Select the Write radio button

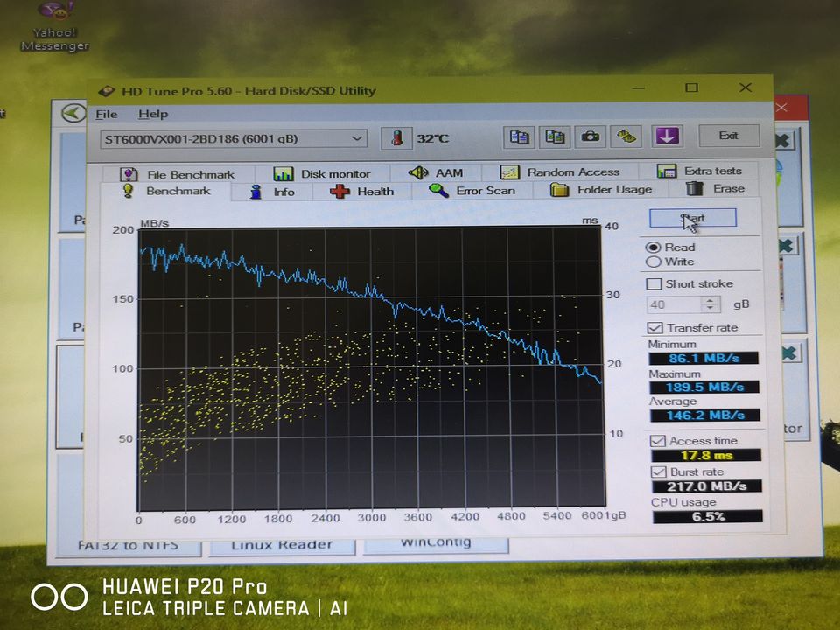[653, 262]
